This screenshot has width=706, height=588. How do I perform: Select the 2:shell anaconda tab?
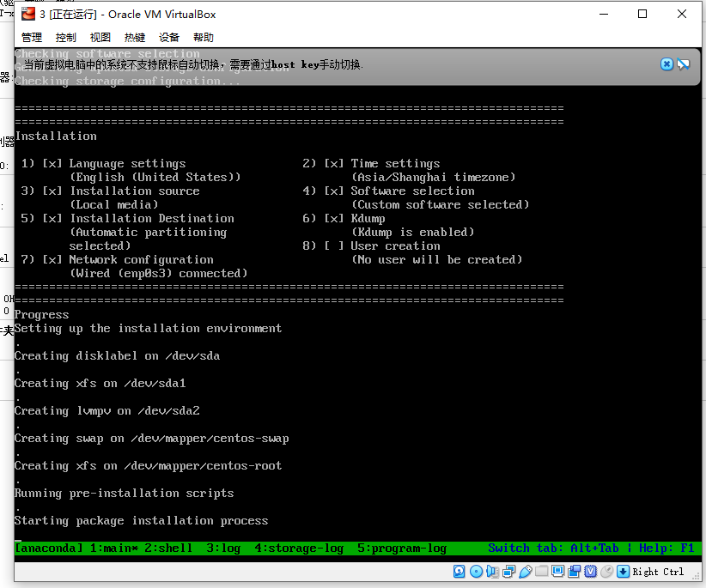(168, 548)
